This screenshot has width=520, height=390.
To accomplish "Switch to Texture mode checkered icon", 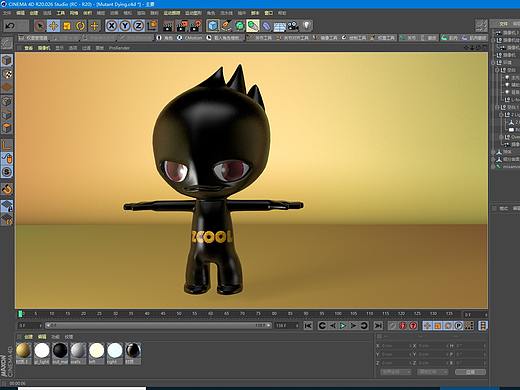I will (x=7, y=74).
